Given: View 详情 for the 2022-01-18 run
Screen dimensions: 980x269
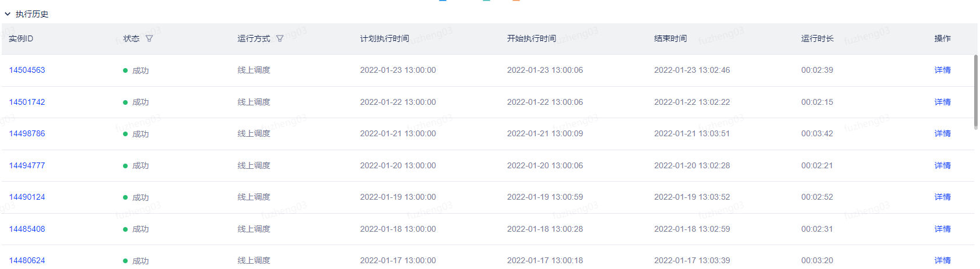Looking at the screenshot, I should coord(942,229).
